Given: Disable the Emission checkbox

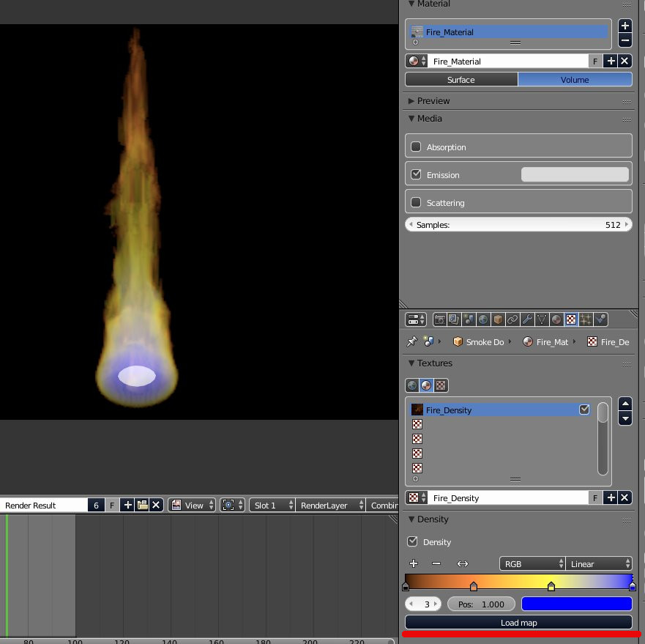Looking at the screenshot, I should tap(416, 174).
